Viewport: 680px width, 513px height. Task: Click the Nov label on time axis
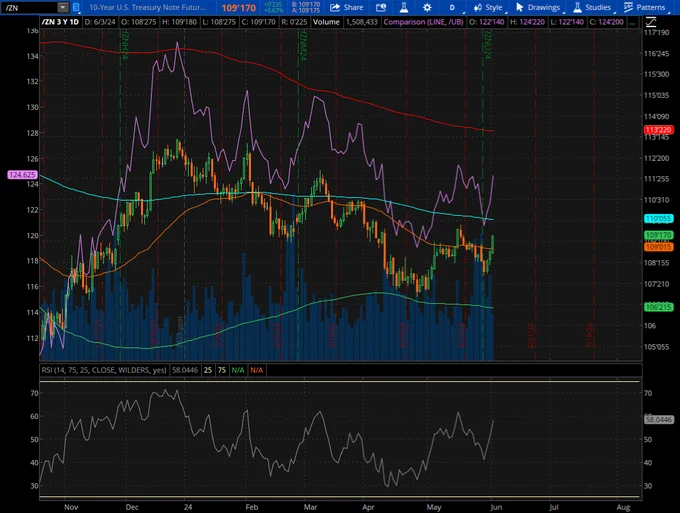71,507
